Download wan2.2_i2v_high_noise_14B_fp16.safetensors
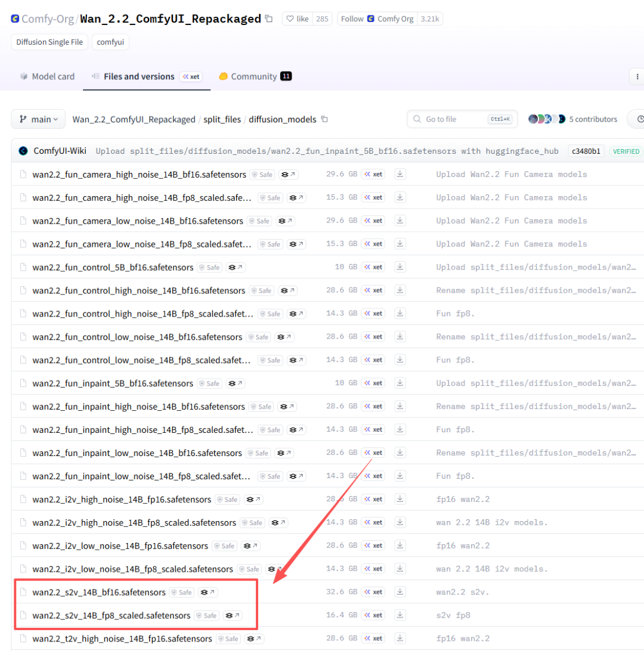 coord(400,499)
